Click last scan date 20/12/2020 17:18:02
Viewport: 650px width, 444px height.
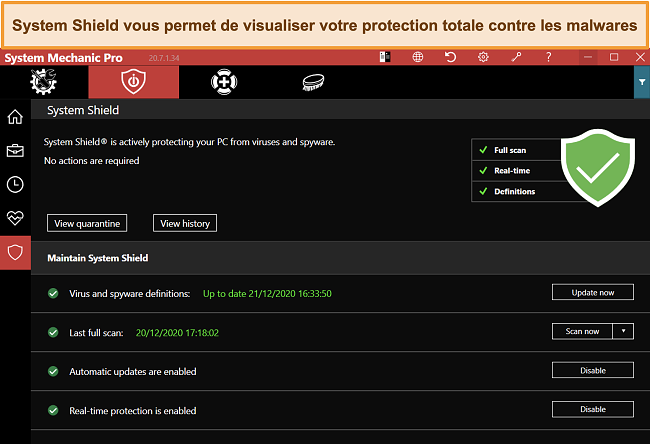177,332
